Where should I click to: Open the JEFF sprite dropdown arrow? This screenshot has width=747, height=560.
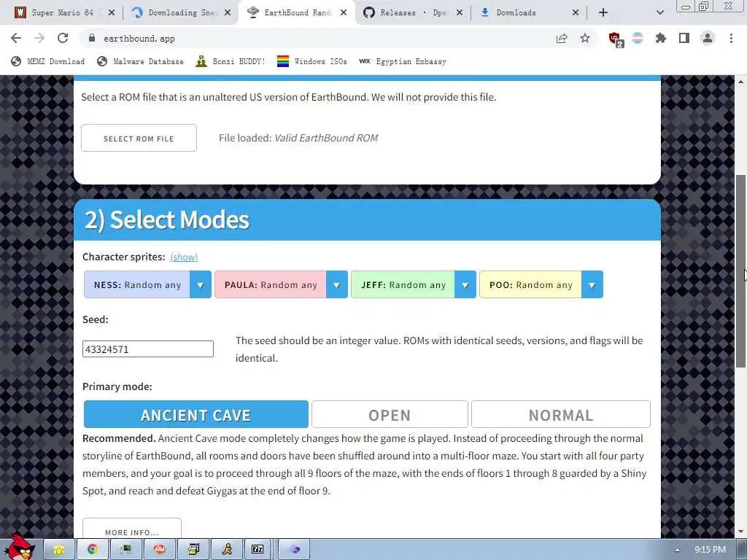[465, 285]
